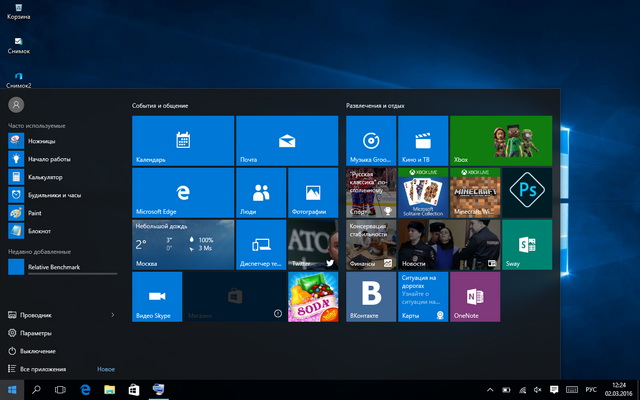Viewport: 640px width, 400px height.
Task: Open Начало работы from frequently used
Action: point(62,159)
